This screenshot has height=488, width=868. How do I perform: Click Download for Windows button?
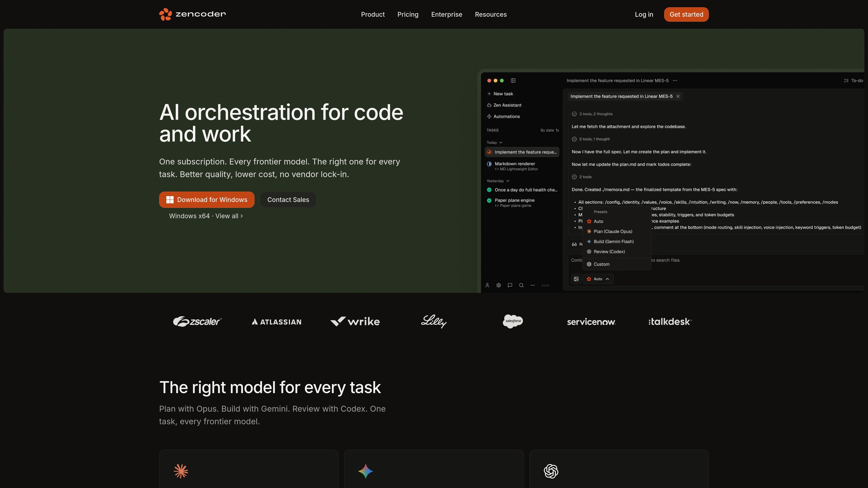tap(207, 200)
